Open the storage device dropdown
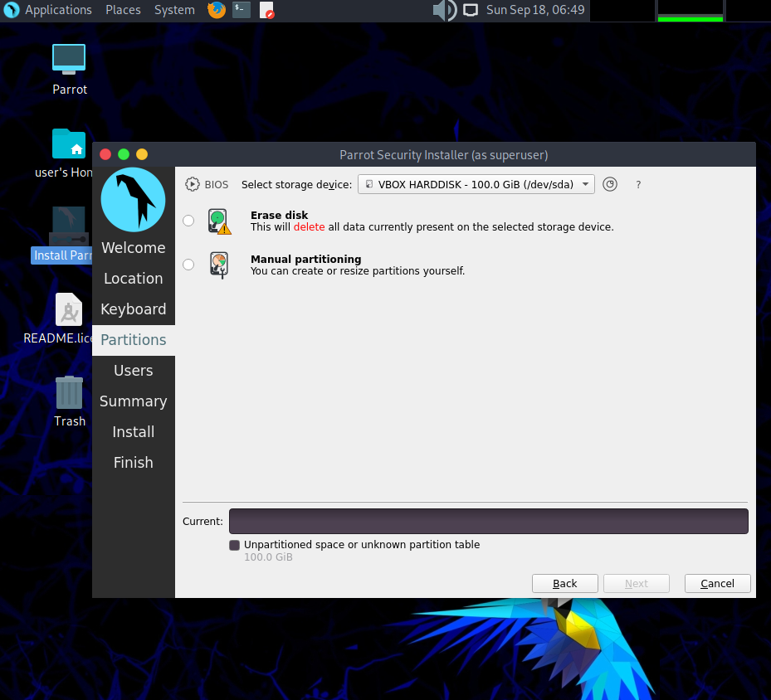The image size is (771, 700). pyautogui.click(x=584, y=184)
